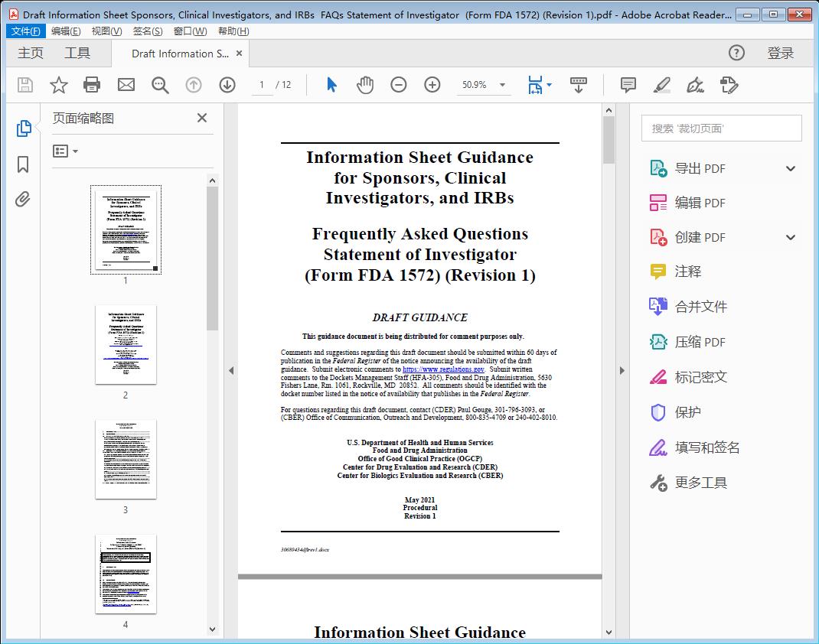Open the Fill & Sign pen icon
819x644 pixels.
tap(695, 85)
